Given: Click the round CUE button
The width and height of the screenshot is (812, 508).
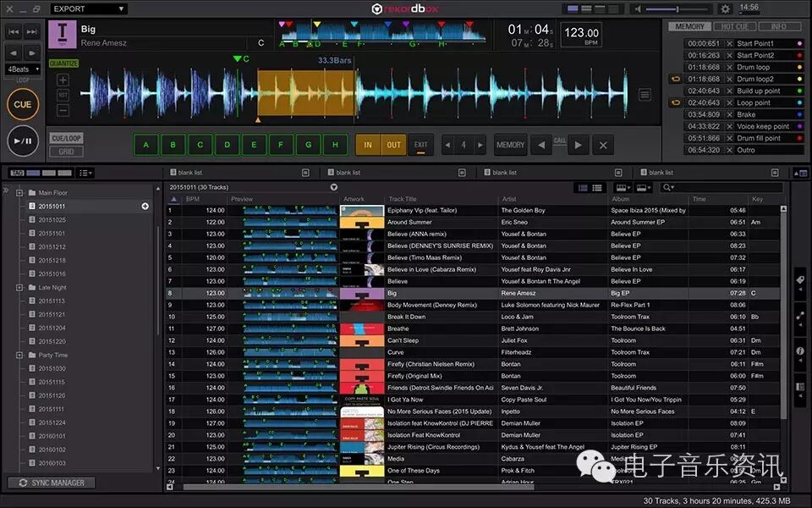Looking at the screenshot, I should click(x=23, y=104).
